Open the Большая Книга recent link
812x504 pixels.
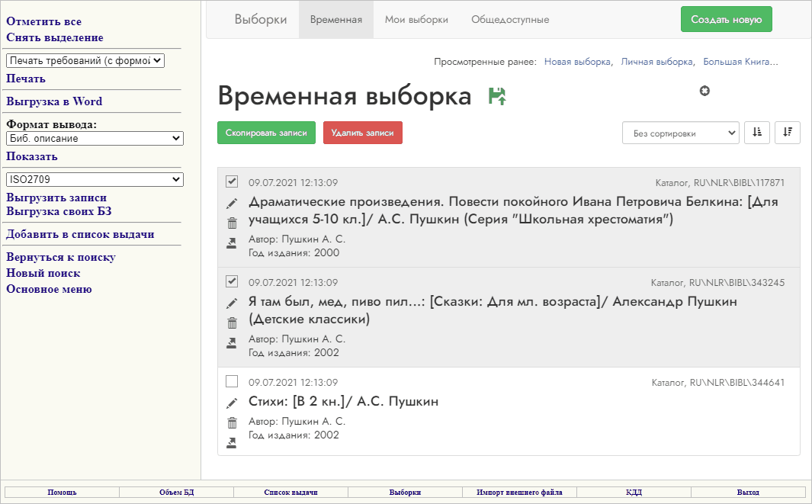pos(740,62)
